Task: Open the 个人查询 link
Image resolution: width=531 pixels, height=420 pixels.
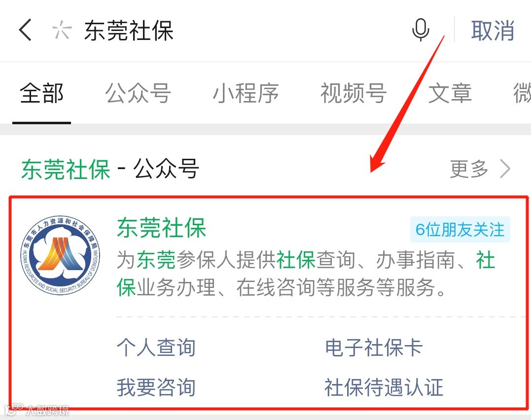Action: point(156,348)
